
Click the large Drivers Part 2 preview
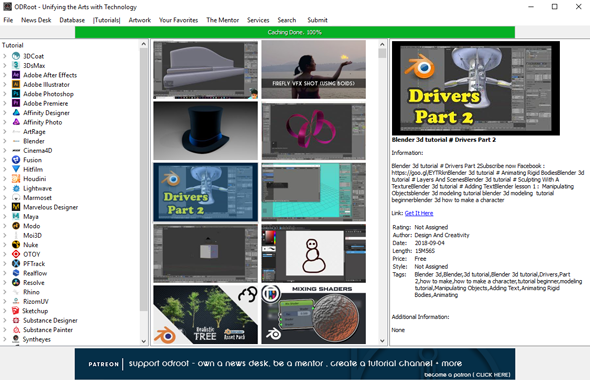[476, 88]
